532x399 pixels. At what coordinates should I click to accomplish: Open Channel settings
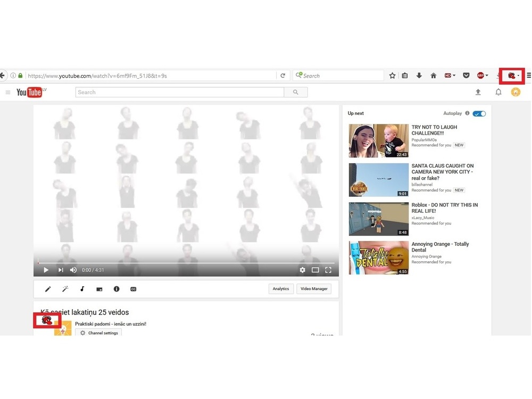point(99,333)
